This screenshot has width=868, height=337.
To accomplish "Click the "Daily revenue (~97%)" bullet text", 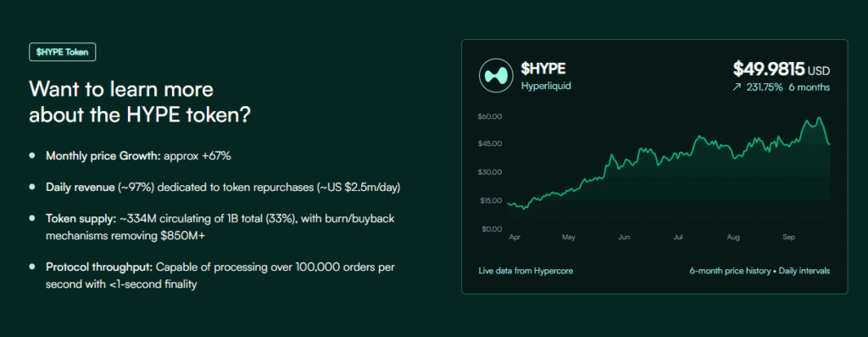I will (x=223, y=188).
